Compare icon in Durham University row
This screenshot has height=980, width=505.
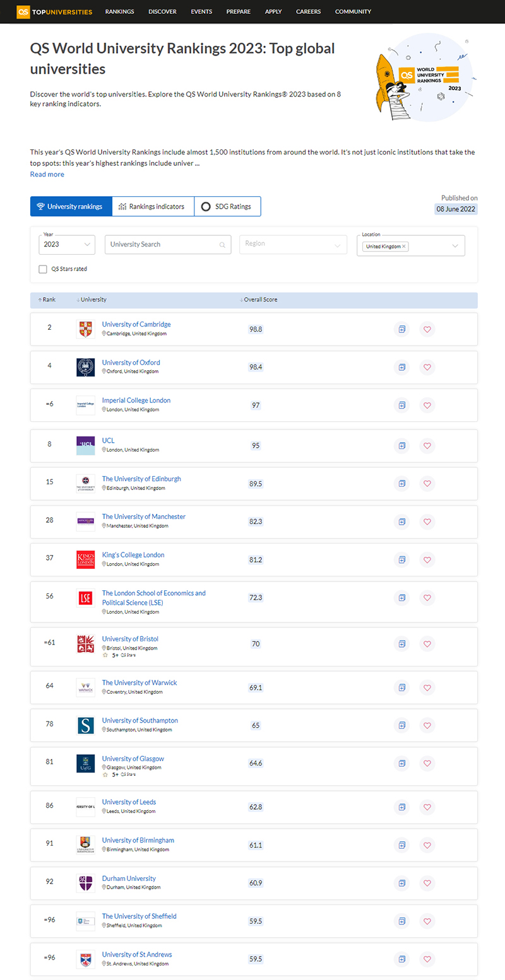[x=401, y=883]
